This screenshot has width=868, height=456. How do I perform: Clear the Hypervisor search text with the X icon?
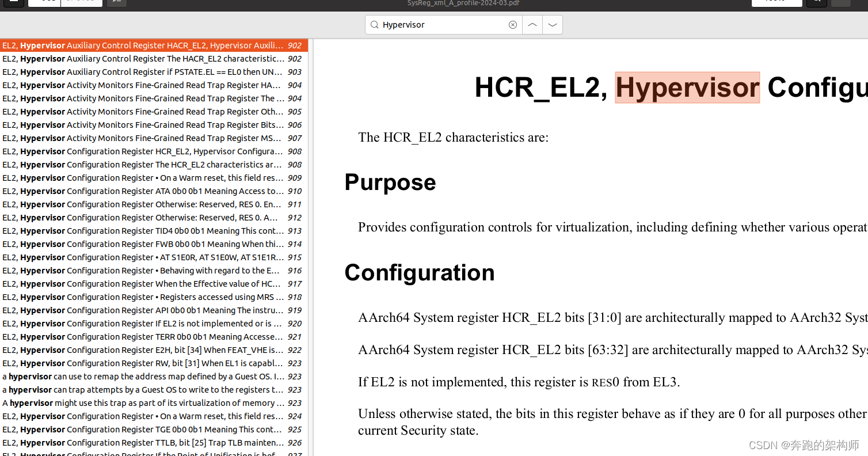[x=512, y=24]
